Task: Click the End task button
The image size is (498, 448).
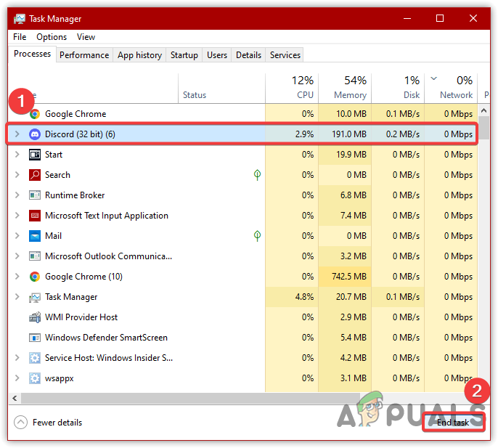Action: 453,423
